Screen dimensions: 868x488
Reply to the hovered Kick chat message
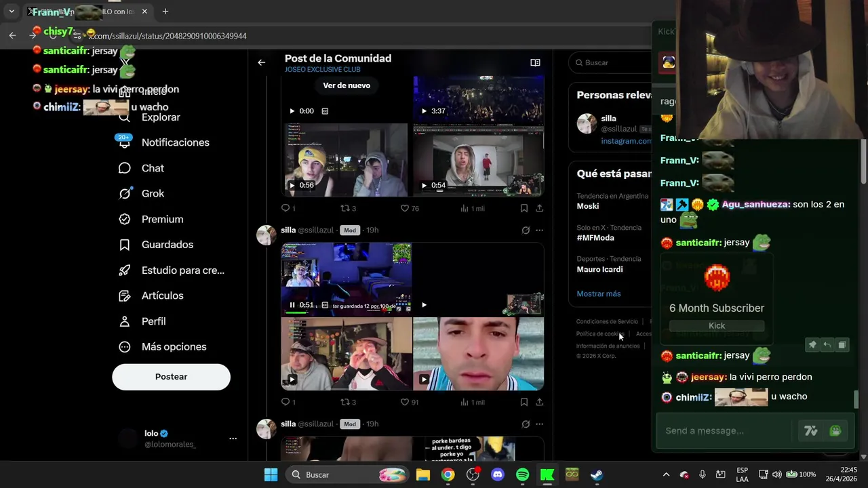click(827, 345)
